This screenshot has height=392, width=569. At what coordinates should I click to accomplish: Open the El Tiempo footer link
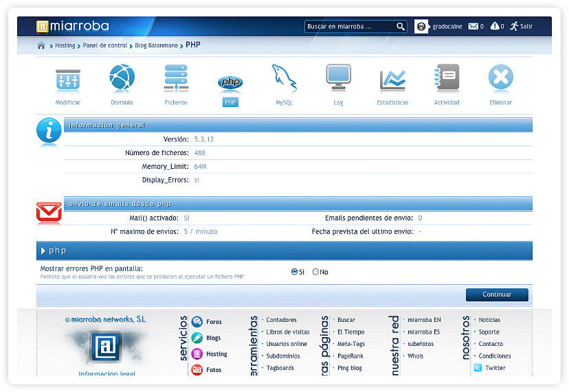(350, 332)
